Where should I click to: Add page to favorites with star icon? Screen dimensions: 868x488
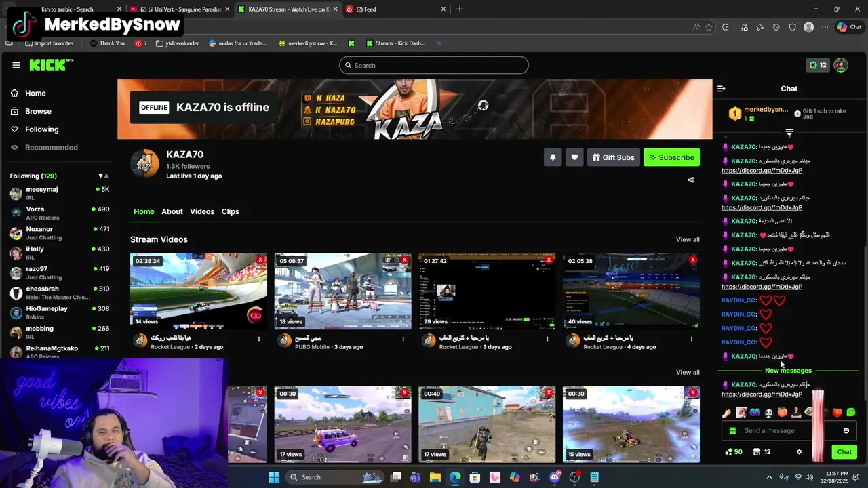pyautogui.click(x=709, y=27)
